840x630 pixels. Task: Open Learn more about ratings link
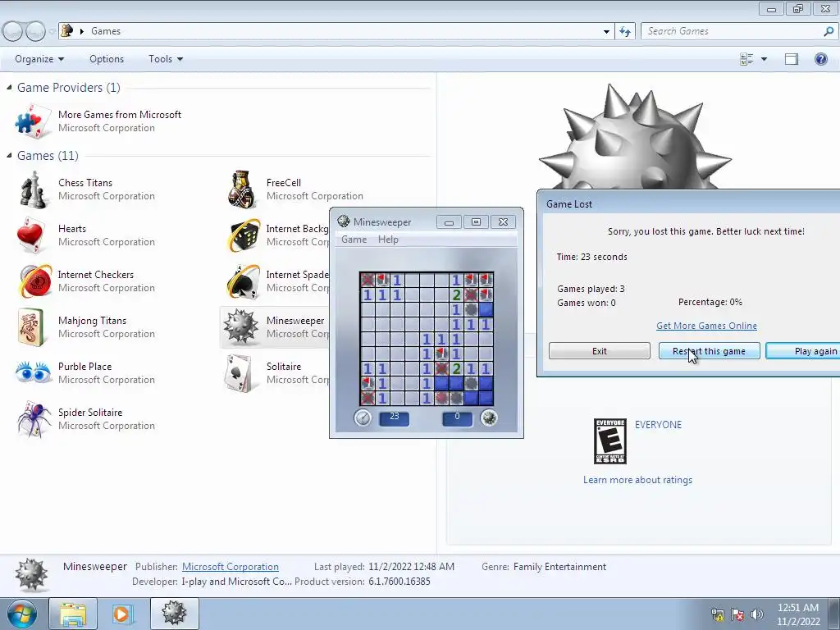click(x=637, y=480)
